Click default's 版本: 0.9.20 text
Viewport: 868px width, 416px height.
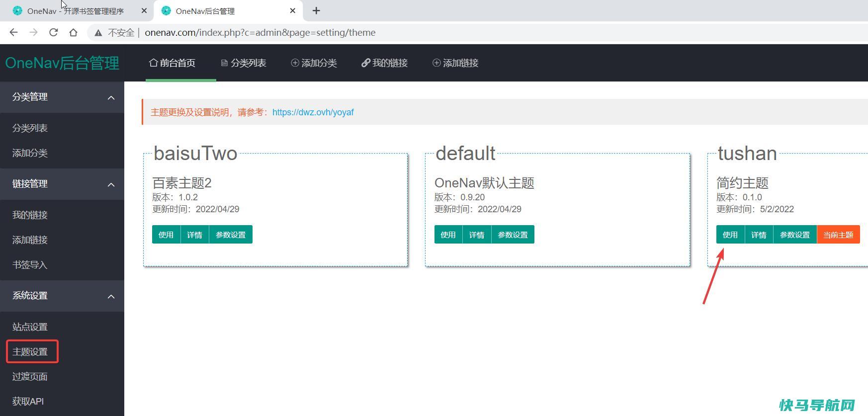click(459, 197)
